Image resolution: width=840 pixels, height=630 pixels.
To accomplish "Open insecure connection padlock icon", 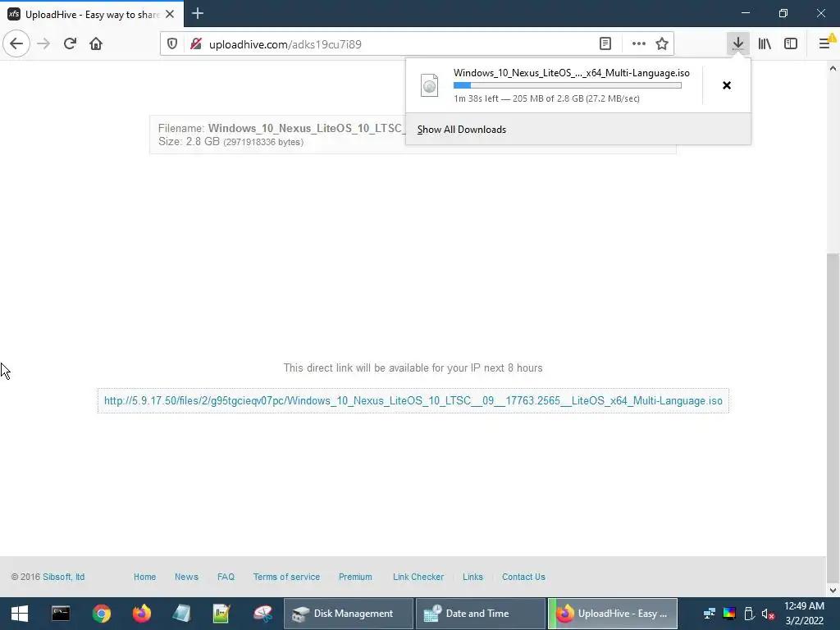I will tap(195, 44).
